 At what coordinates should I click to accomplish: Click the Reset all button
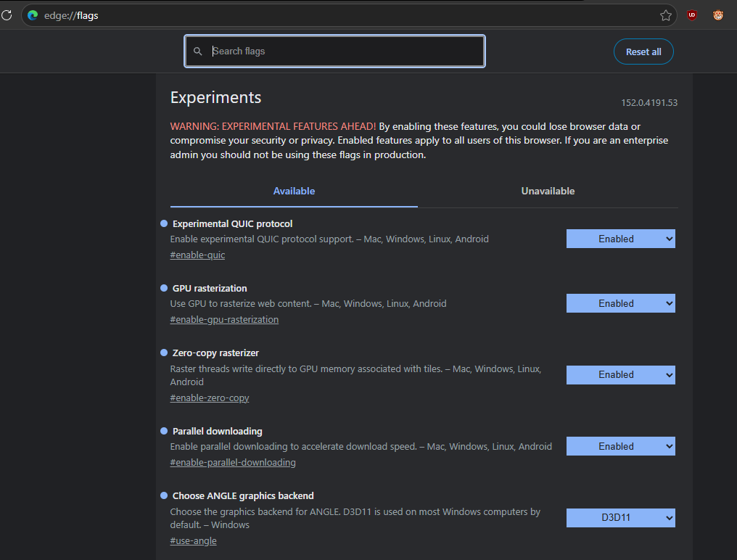click(643, 52)
